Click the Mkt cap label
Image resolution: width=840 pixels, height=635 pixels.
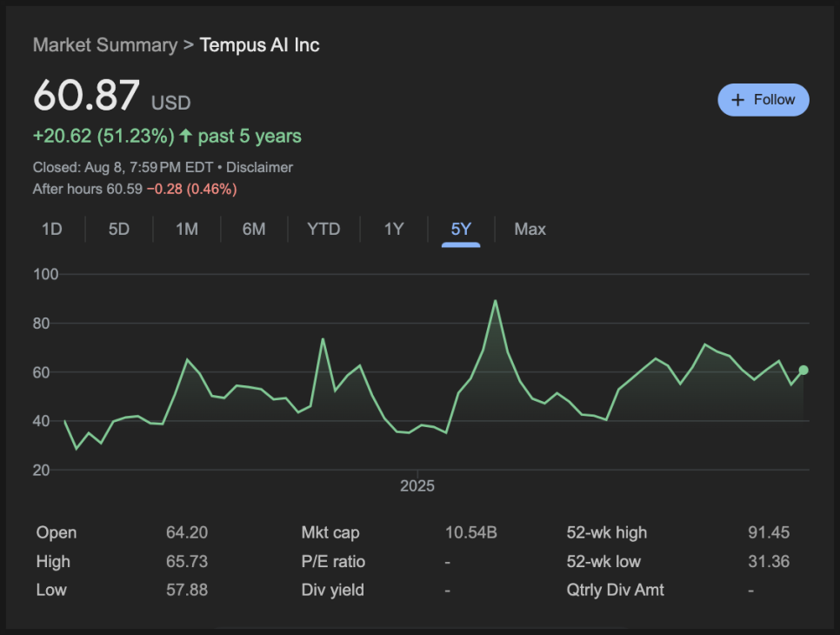coord(330,532)
